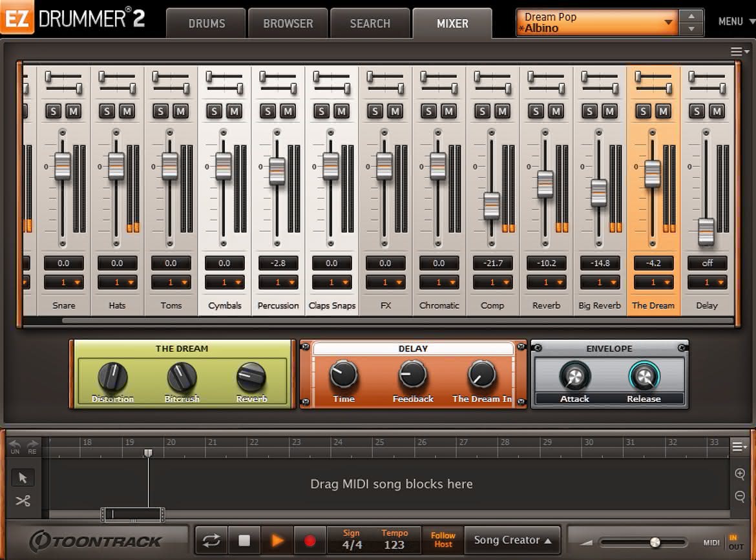
Task: Switch to the DRUMS tab
Action: (x=206, y=23)
